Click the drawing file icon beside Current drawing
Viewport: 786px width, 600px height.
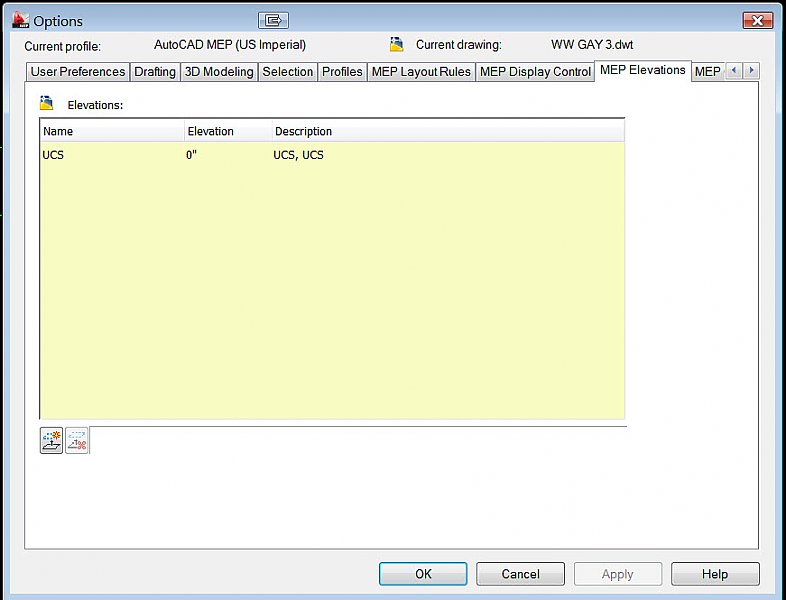coord(397,44)
